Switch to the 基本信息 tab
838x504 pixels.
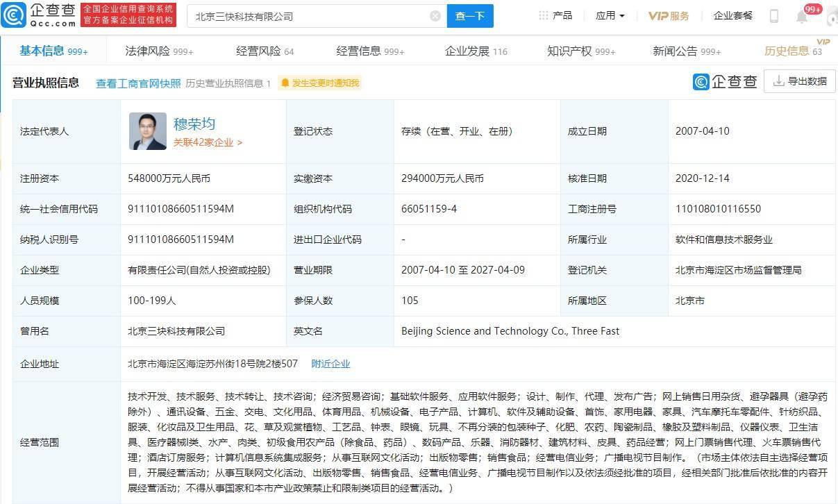tap(53, 50)
